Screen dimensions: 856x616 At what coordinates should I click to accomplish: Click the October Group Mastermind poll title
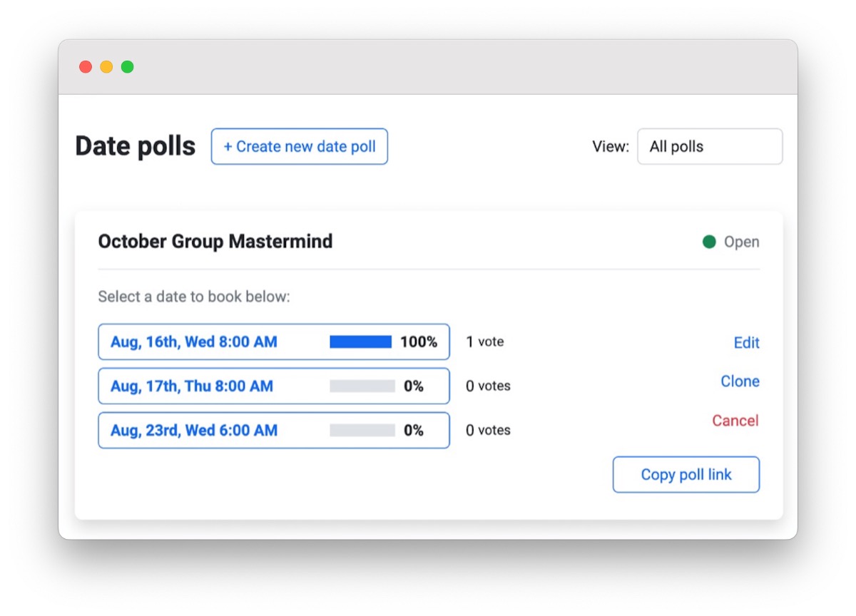(215, 242)
